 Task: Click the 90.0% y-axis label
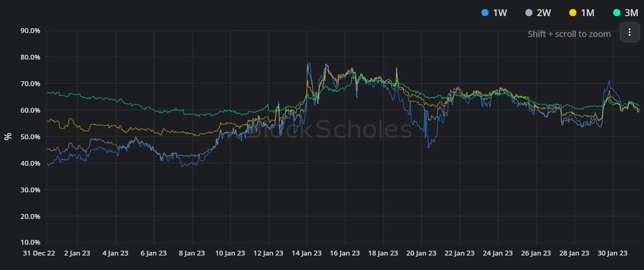[x=31, y=31]
